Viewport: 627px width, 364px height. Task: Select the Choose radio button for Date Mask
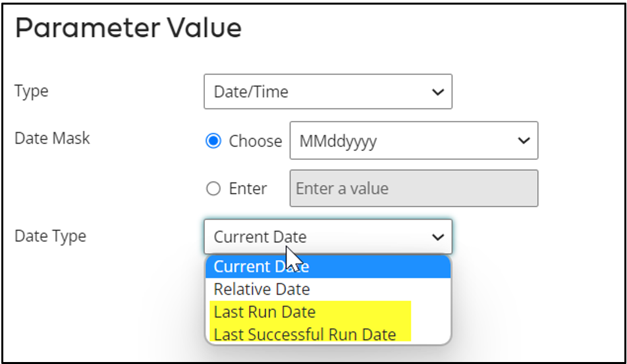(x=213, y=141)
